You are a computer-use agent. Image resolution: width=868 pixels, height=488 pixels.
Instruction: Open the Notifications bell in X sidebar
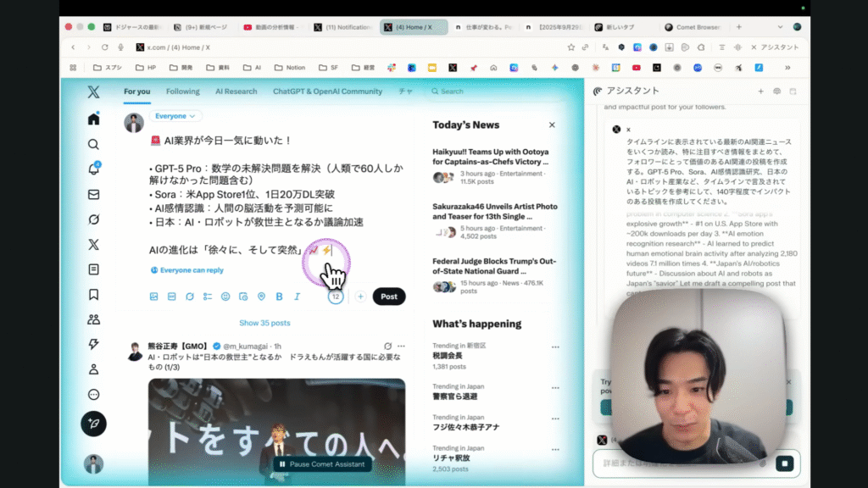[x=93, y=169]
